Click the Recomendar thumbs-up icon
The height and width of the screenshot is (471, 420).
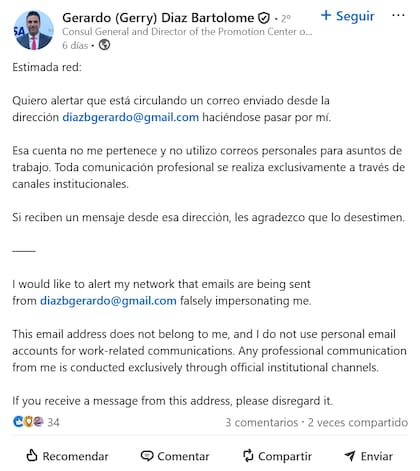[32, 455]
